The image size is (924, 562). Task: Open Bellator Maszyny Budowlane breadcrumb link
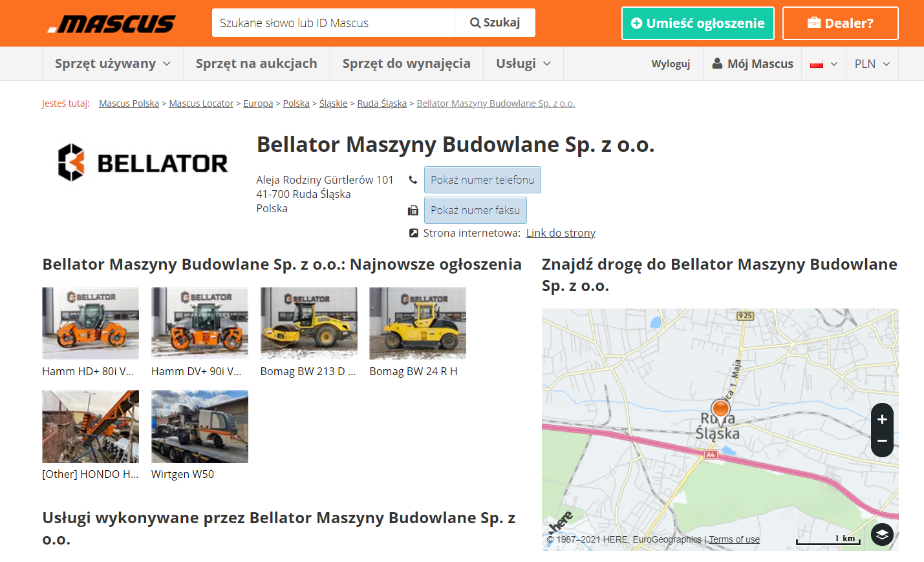[x=496, y=103]
